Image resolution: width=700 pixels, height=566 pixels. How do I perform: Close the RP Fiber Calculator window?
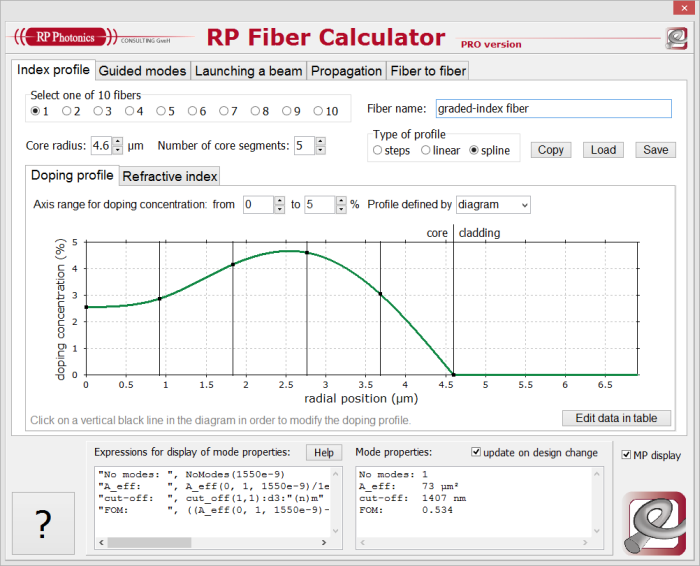coord(684,8)
